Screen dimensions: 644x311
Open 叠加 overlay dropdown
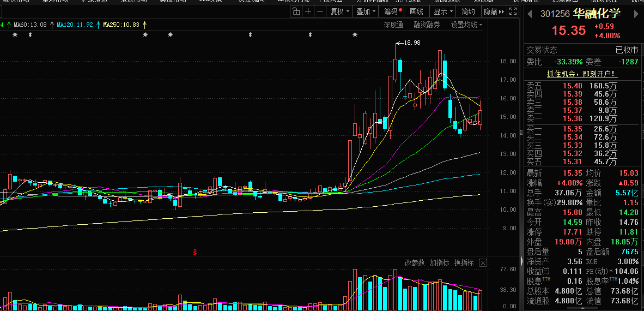tap(366, 11)
